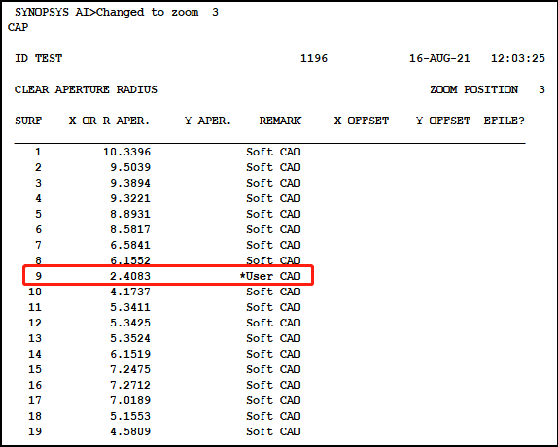
Task: Click the 'ID TEST' header text
Action: (38, 58)
